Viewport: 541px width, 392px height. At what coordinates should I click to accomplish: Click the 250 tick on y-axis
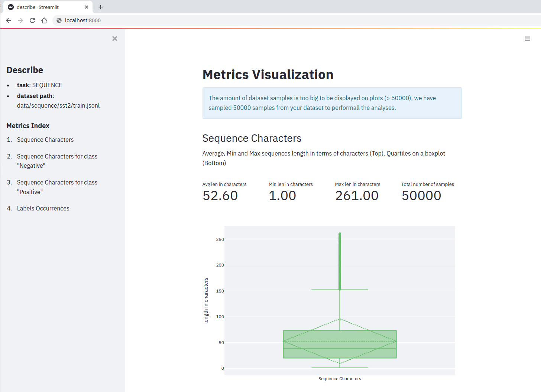point(220,239)
